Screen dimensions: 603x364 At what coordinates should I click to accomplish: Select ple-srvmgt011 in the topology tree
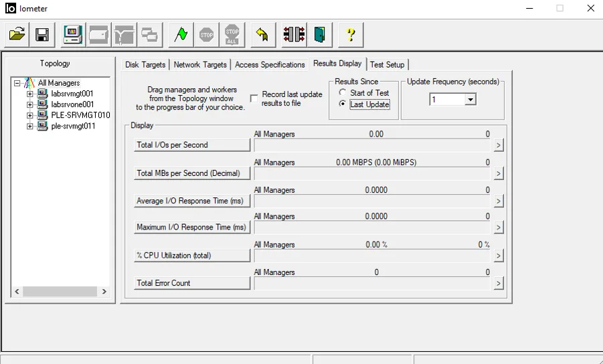pyautogui.click(x=73, y=126)
